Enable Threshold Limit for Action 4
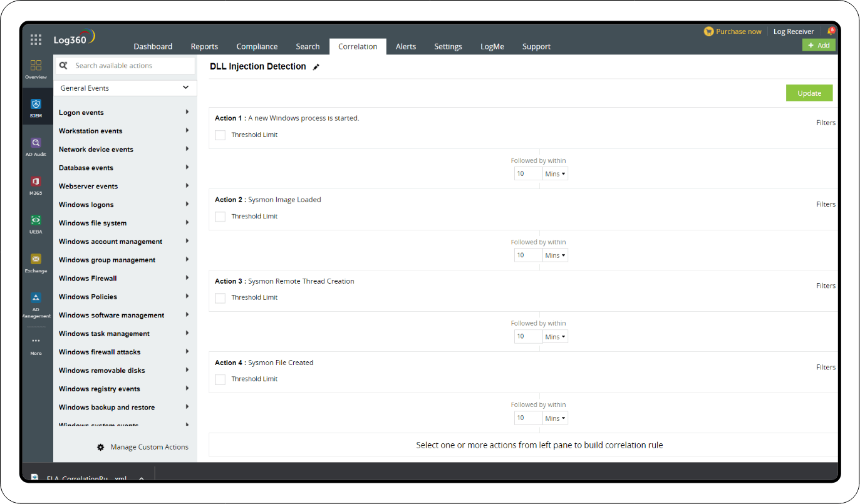 tap(220, 379)
